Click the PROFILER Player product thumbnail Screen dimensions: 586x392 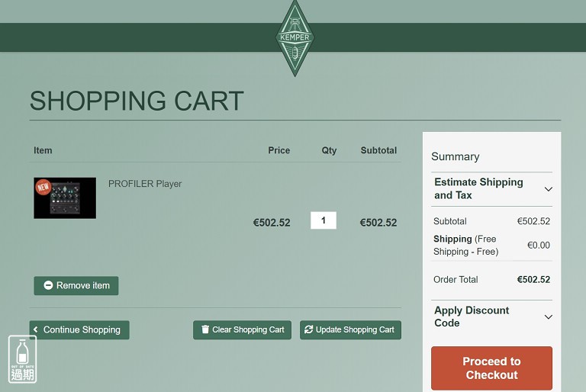click(66, 198)
